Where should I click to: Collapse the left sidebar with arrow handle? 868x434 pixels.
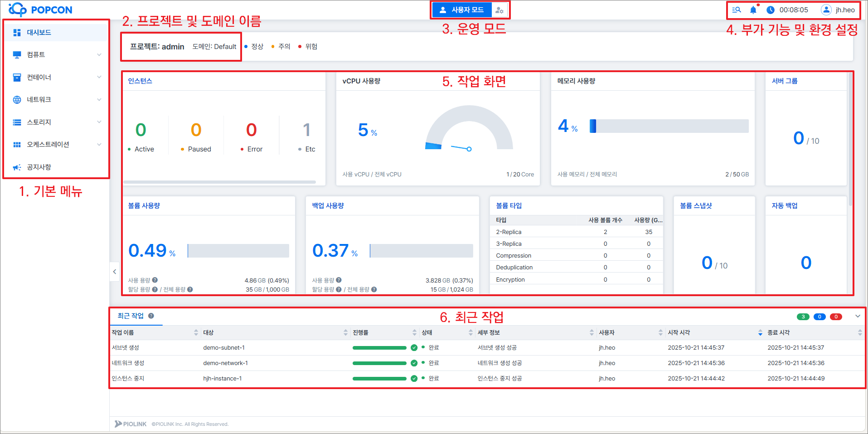click(114, 272)
